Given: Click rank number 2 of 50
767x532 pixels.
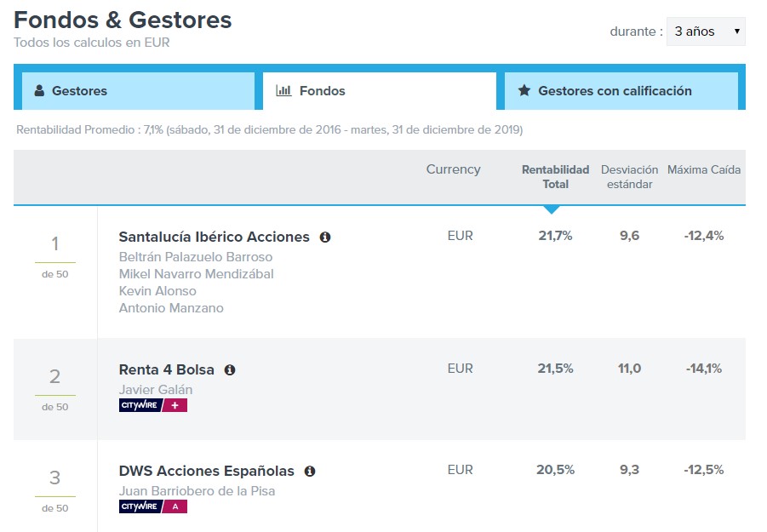Looking at the screenshot, I should (x=55, y=376).
